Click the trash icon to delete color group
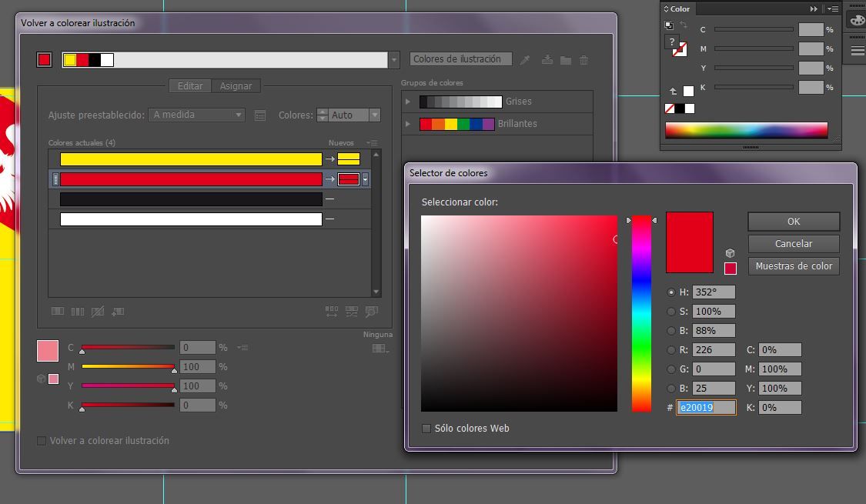The image size is (866, 504). 584,59
